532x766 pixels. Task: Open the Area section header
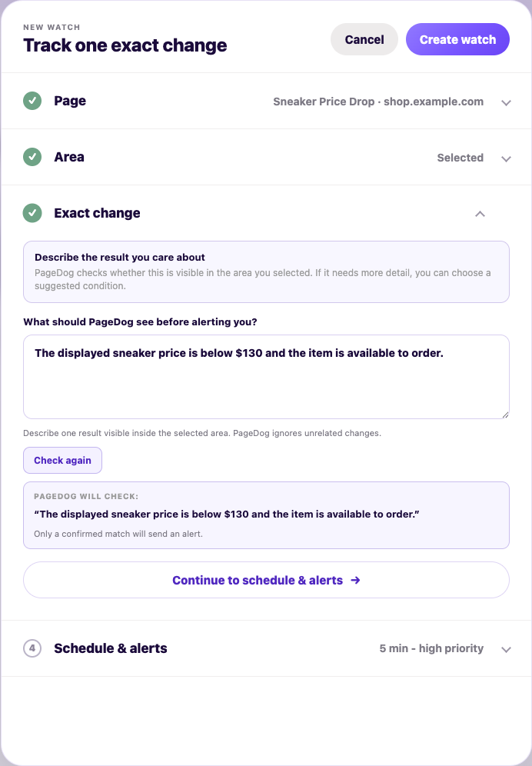tap(266, 158)
